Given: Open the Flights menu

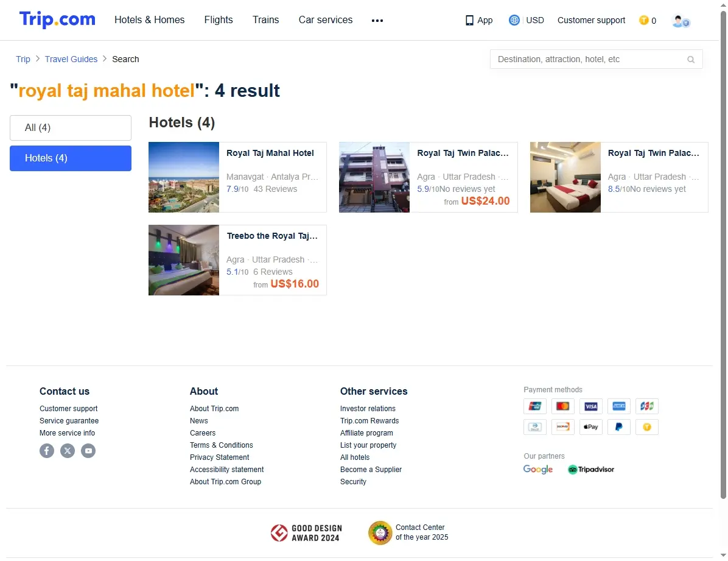Looking at the screenshot, I should [219, 20].
